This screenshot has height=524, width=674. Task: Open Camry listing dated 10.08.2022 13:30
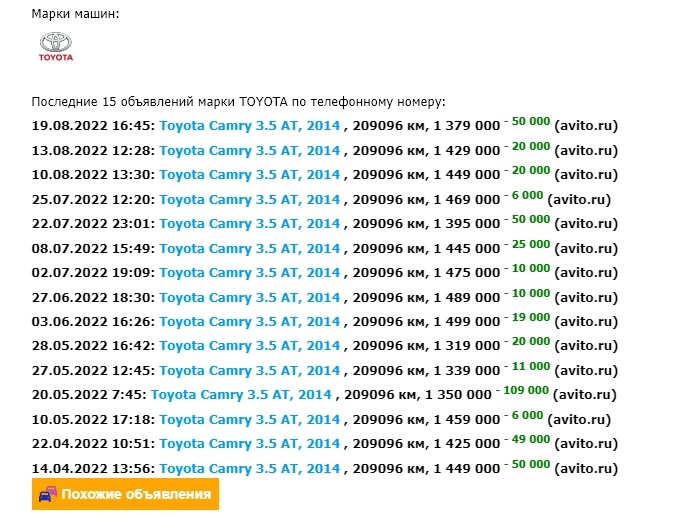(250, 175)
